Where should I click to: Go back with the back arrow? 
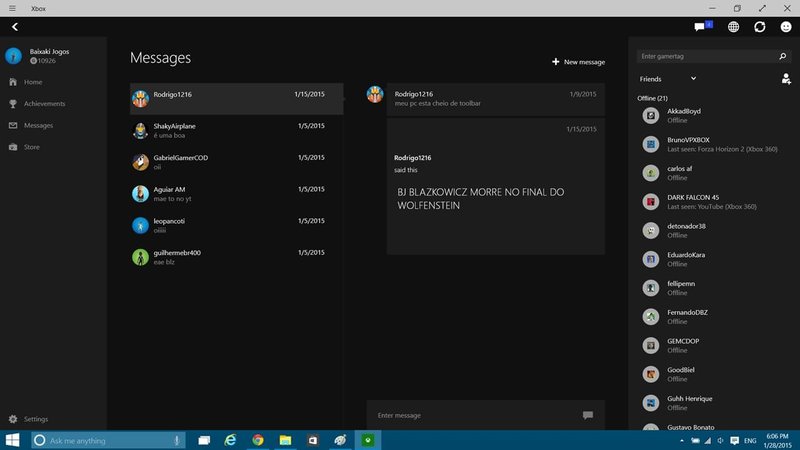click(15, 27)
